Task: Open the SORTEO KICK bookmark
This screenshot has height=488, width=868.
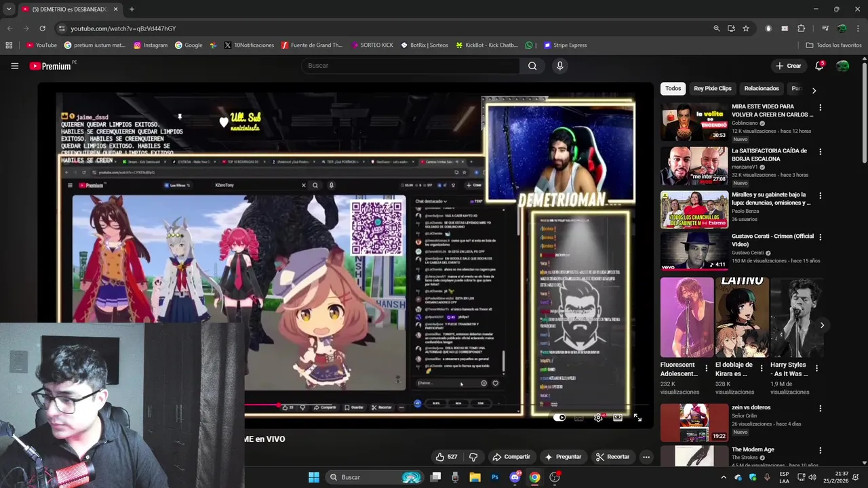Action: tap(372, 45)
